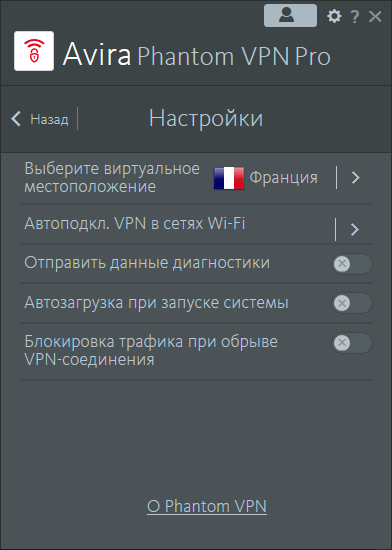Click the Avira Phantom VPN logo icon
Screen dimensions: 392x550
pos(34,51)
